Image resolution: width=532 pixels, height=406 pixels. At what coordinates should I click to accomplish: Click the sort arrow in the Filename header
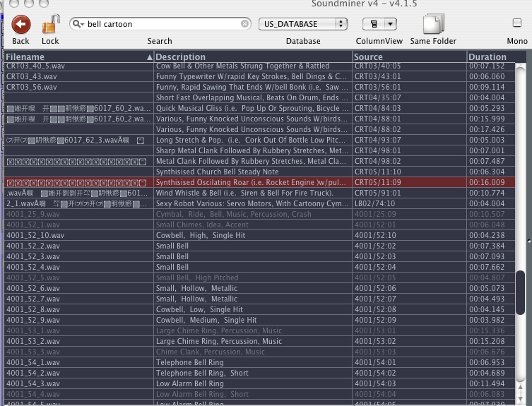149,56
